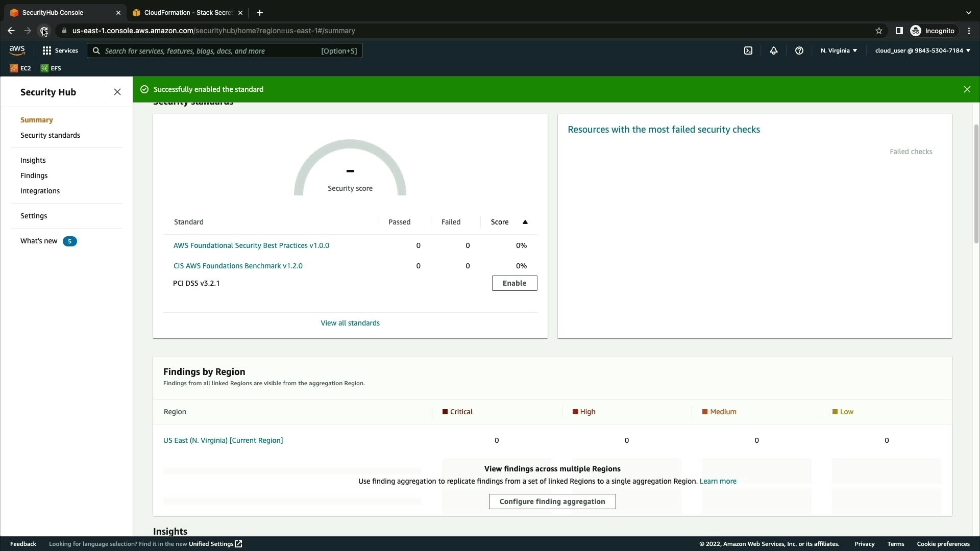This screenshot has height=551, width=980.
Task: Open the N. Virginia region dropdown
Action: click(839, 51)
